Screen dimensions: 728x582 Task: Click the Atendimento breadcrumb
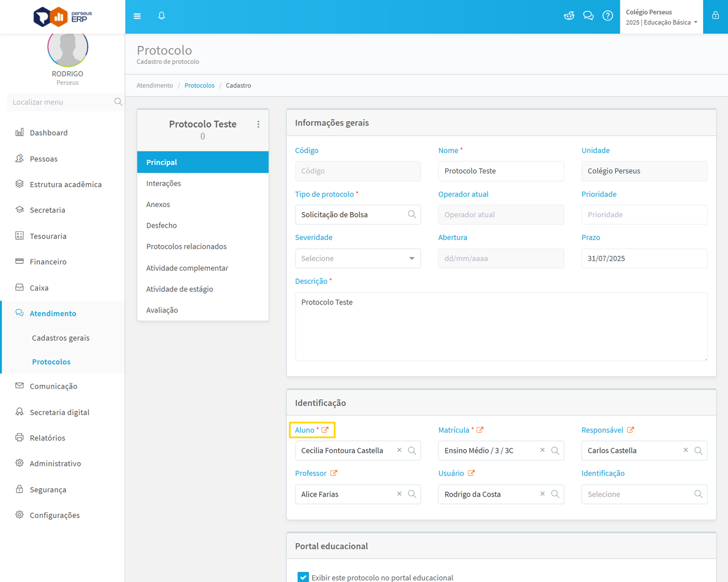click(155, 85)
